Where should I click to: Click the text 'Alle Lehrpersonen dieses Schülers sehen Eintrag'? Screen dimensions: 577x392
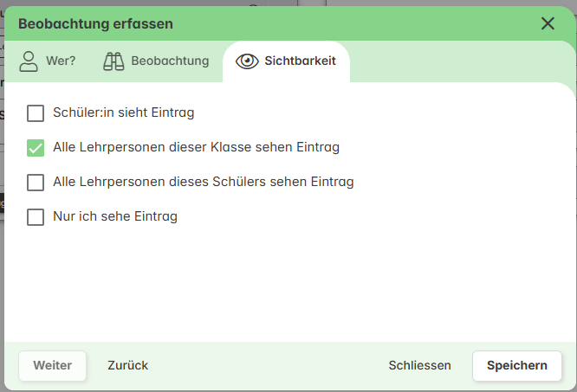(x=204, y=182)
